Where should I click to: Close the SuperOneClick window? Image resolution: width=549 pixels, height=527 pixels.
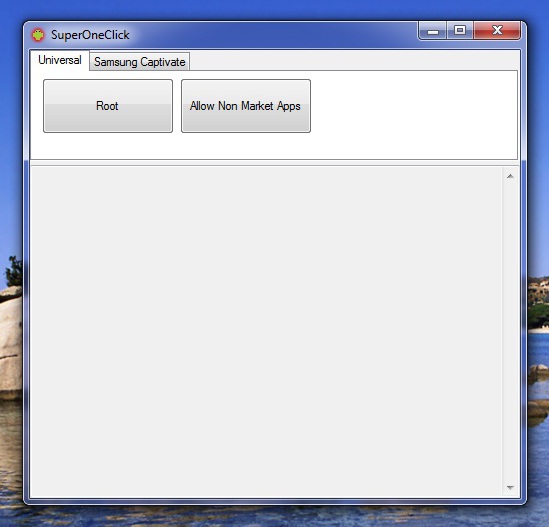tap(497, 30)
